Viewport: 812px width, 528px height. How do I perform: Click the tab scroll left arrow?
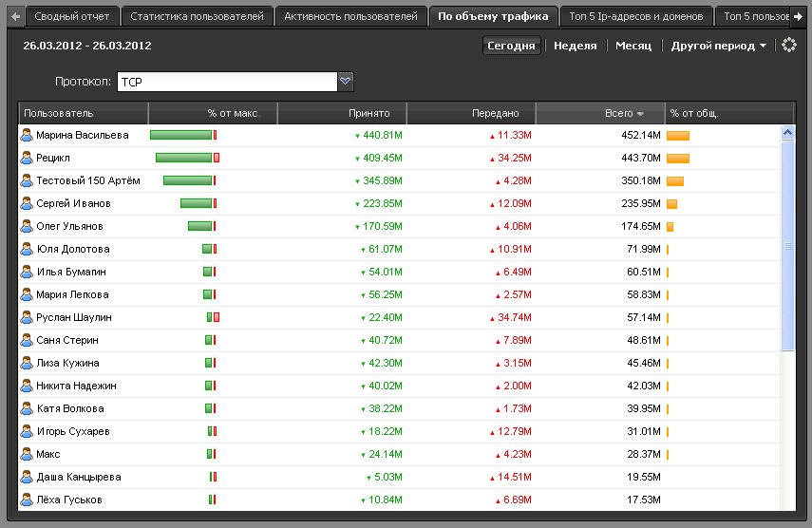[x=14, y=16]
